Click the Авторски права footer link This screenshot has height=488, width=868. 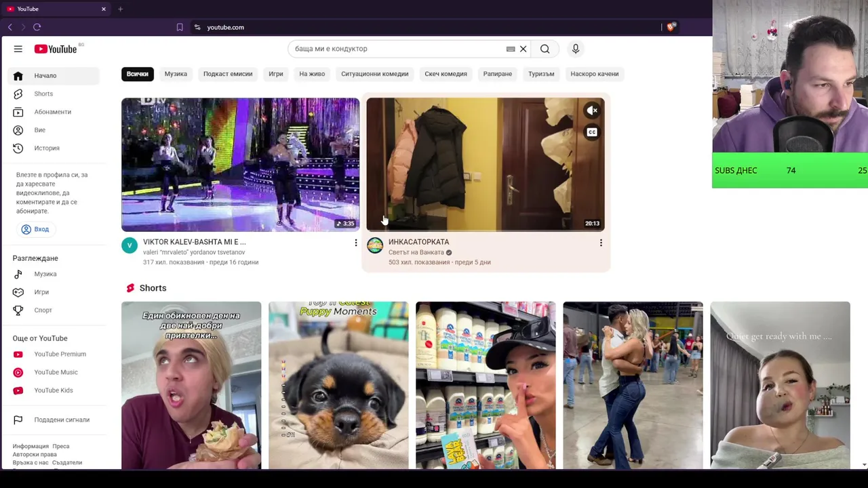coord(35,454)
